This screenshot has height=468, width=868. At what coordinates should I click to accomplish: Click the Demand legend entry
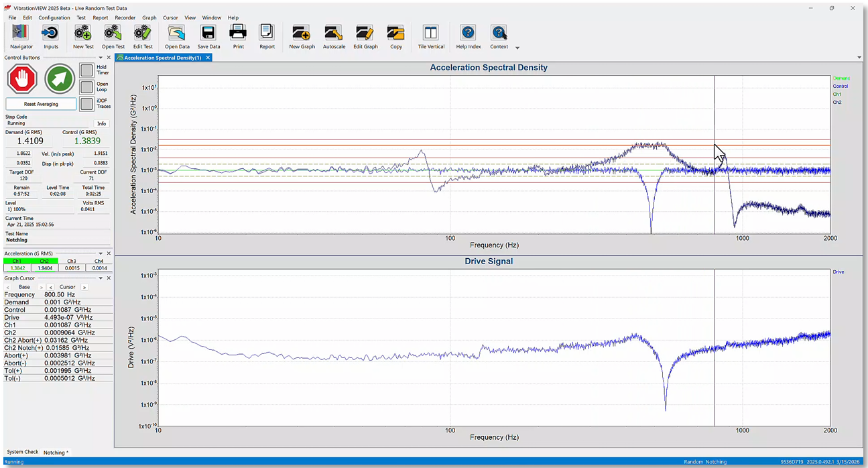pyautogui.click(x=841, y=78)
